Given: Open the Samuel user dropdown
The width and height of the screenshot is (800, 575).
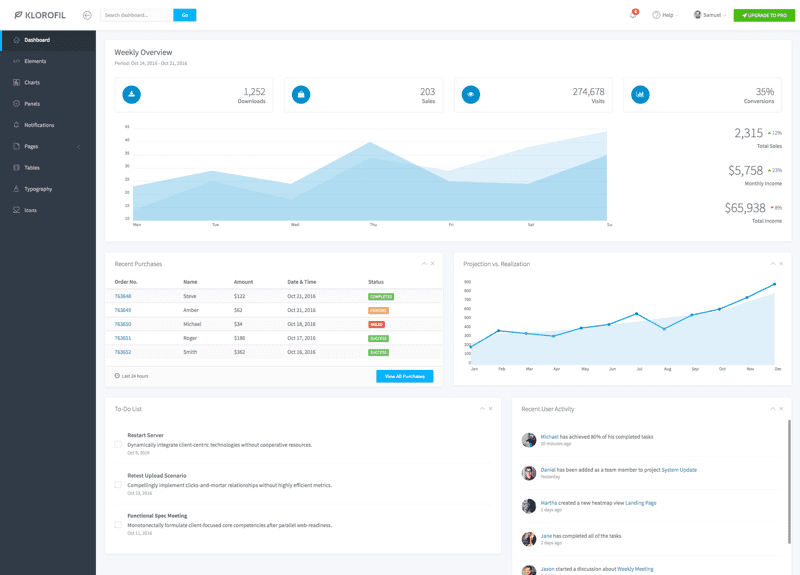Looking at the screenshot, I should tap(709, 16).
